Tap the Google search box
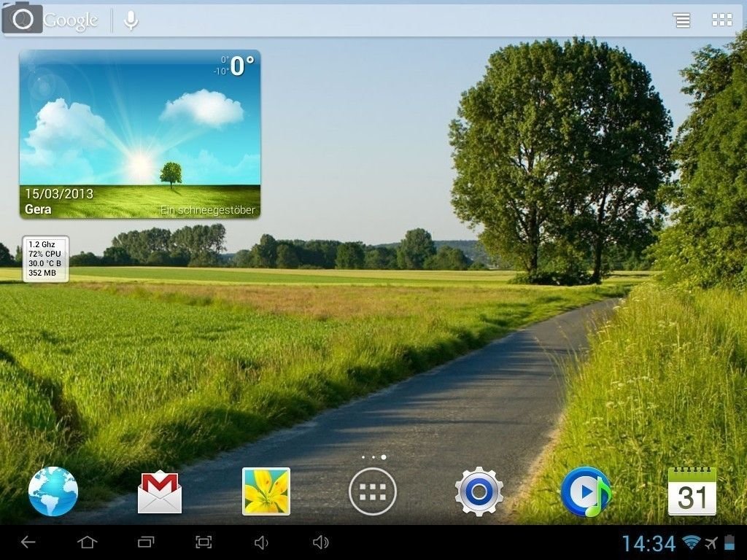This screenshot has height=560, width=747. [373, 20]
